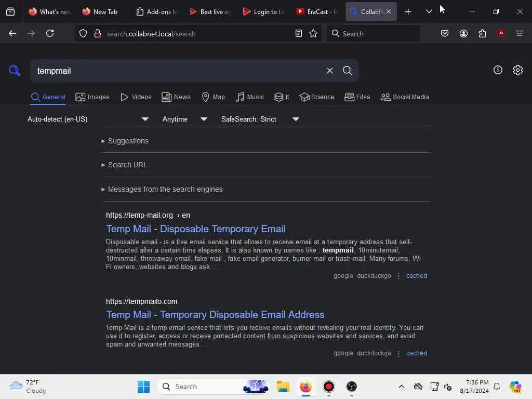Switch to the EraCast browser tab
This screenshot has width=532, height=399.
tap(316, 11)
